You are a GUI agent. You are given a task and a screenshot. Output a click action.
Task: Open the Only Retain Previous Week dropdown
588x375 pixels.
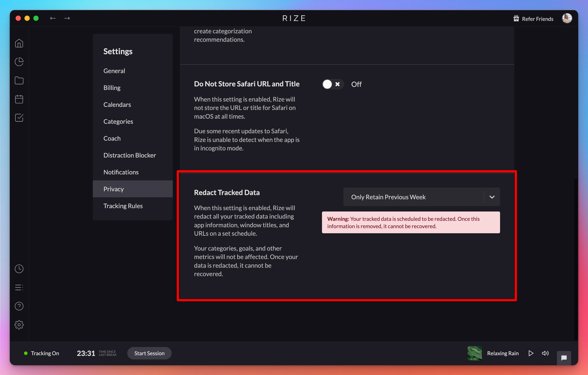pyautogui.click(x=421, y=197)
